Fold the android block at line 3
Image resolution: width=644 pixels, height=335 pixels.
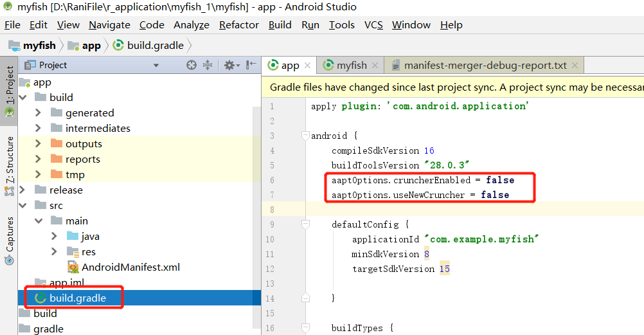pos(305,135)
